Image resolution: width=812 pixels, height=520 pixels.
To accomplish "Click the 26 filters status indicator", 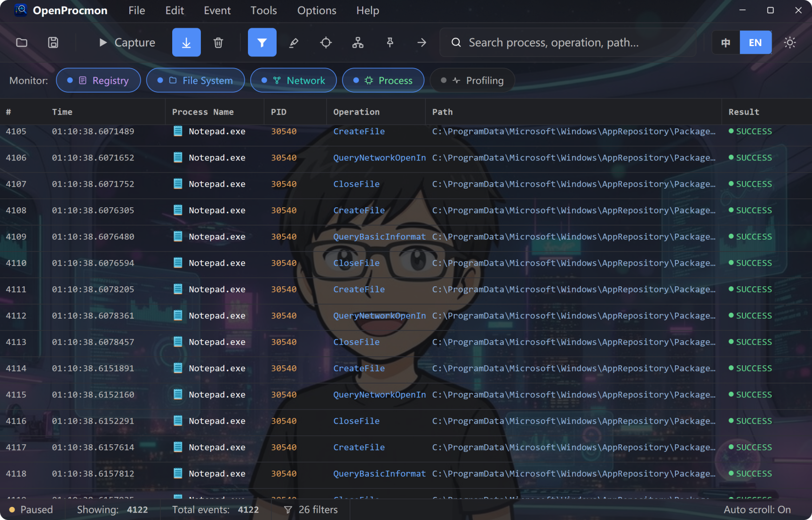I will coord(311,510).
